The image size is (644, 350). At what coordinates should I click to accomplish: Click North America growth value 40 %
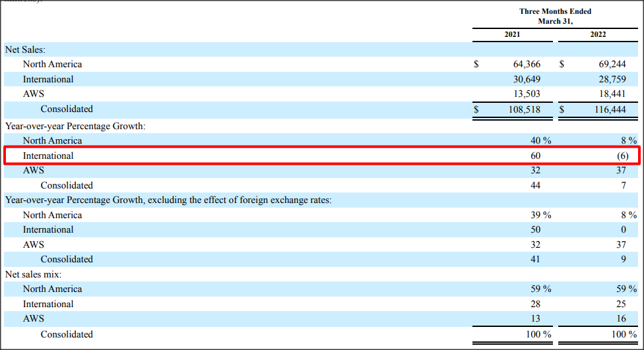tap(540, 141)
